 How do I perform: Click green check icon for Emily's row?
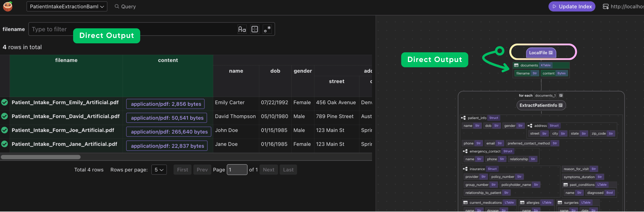[4, 102]
